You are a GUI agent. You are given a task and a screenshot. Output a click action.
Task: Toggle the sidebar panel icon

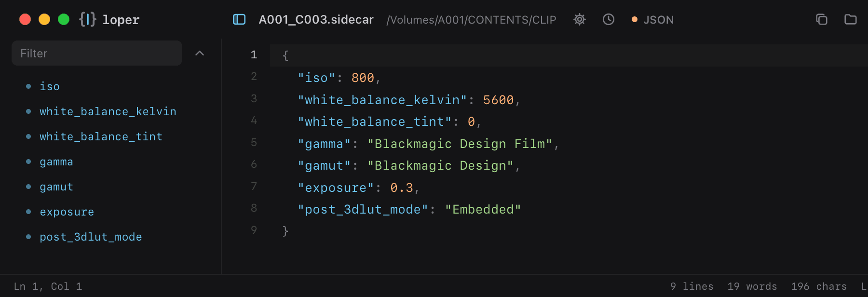[x=239, y=19]
